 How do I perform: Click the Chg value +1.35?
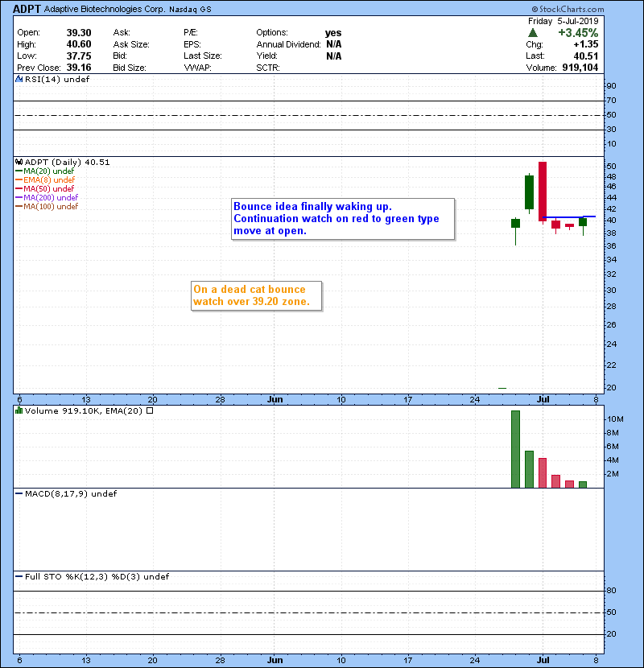point(585,44)
